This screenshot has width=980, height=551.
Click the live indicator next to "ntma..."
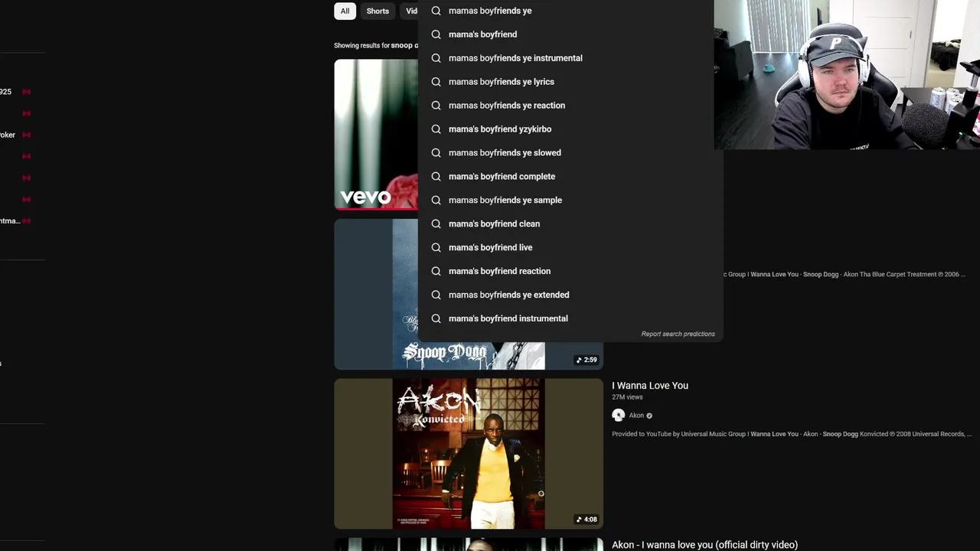[26, 221]
